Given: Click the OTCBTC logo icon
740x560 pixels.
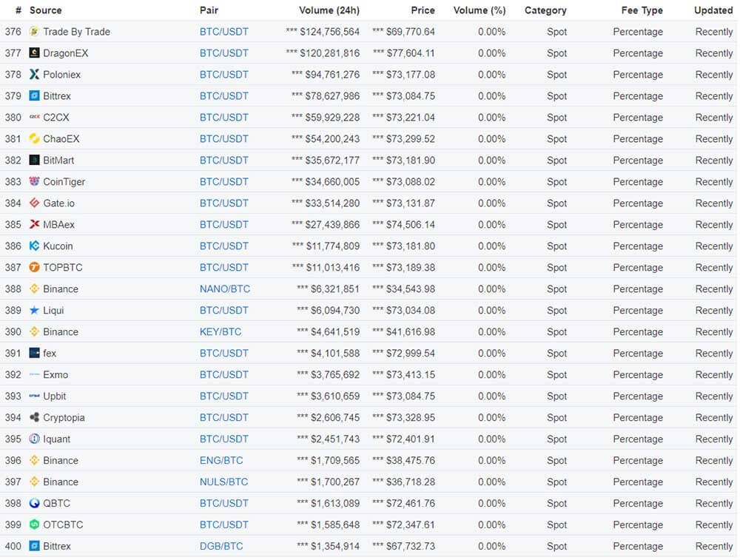Looking at the screenshot, I should point(34,524).
